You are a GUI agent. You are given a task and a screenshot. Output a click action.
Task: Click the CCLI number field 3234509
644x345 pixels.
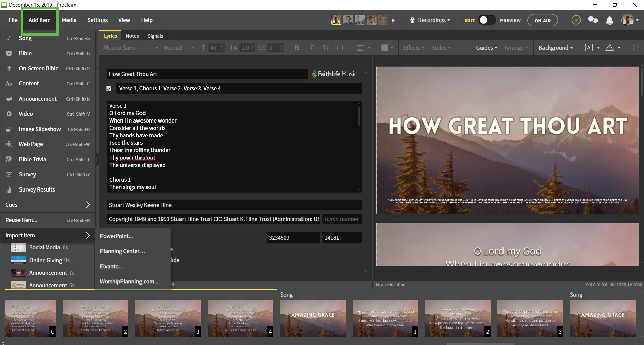click(293, 238)
